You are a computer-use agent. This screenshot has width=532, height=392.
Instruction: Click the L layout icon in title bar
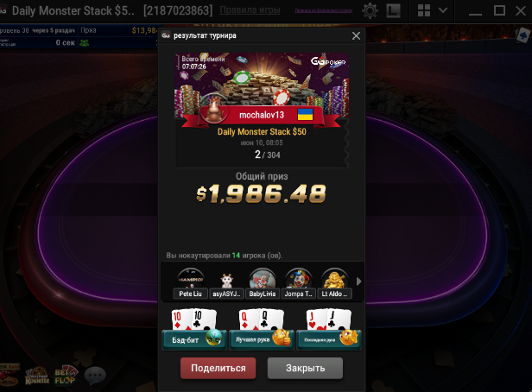[393, 11]
